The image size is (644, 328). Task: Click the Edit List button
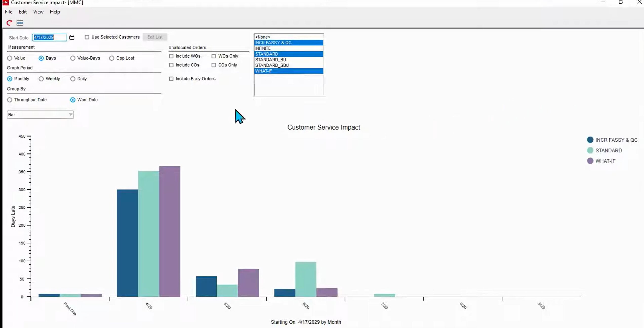click(155, 37)
